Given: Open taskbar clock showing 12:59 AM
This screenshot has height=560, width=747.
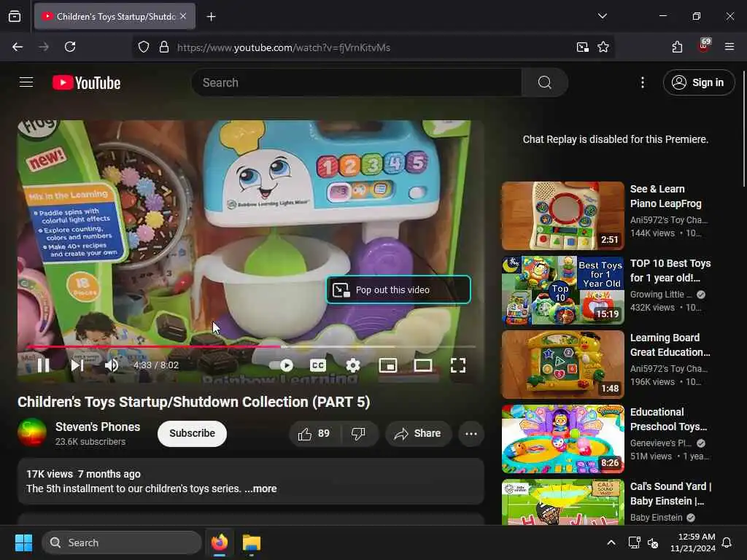Looking at the screenshot, I should coord(693,542).
